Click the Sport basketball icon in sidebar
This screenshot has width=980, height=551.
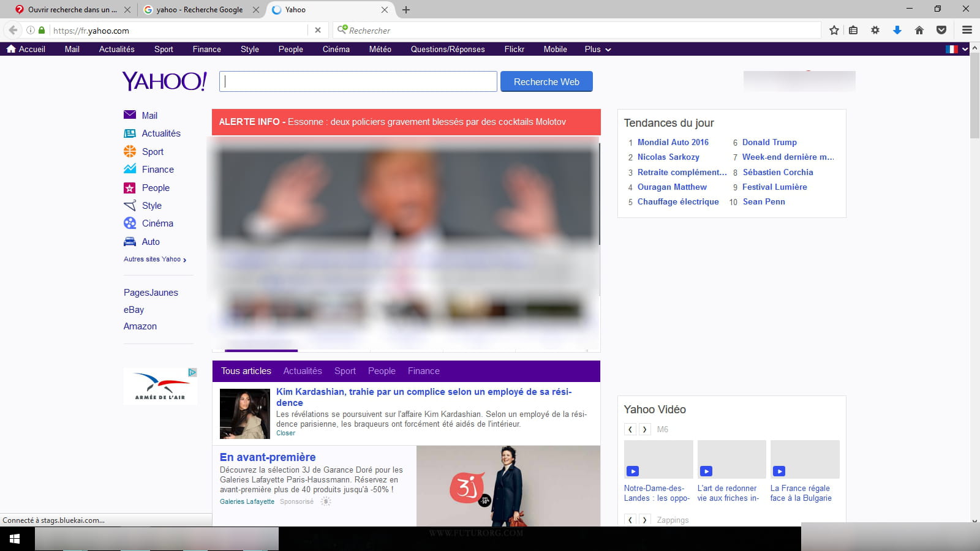(x=130, y=151)
